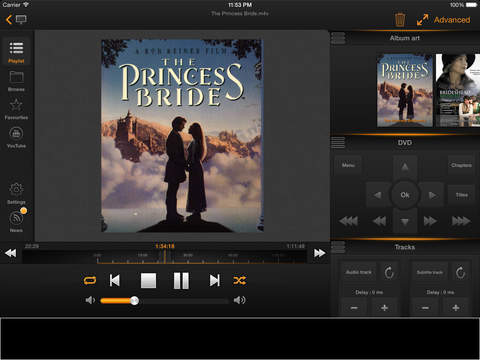Toggle the orange repeat loop icon
The width and height of the screenshot is (480, 360).
click(x=90, y=281)
